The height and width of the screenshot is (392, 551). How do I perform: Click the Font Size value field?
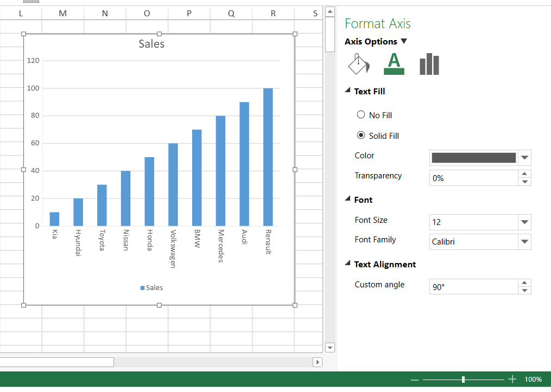pos(474,222)
